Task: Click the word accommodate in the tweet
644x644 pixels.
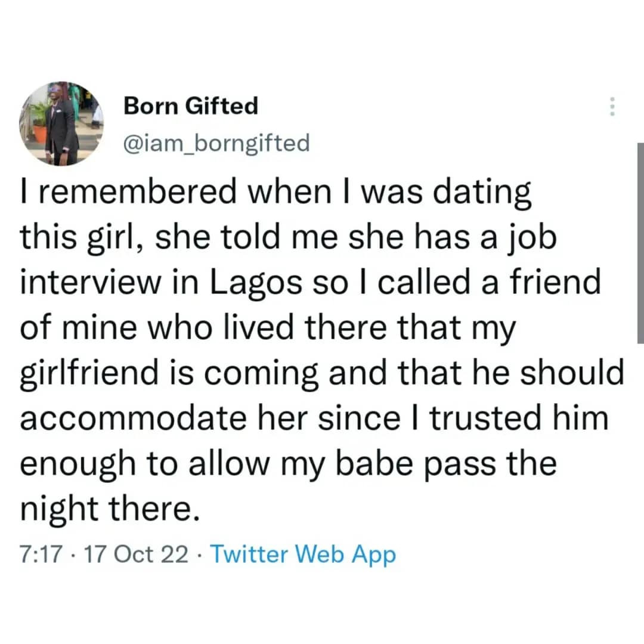Action: point(133,418)
